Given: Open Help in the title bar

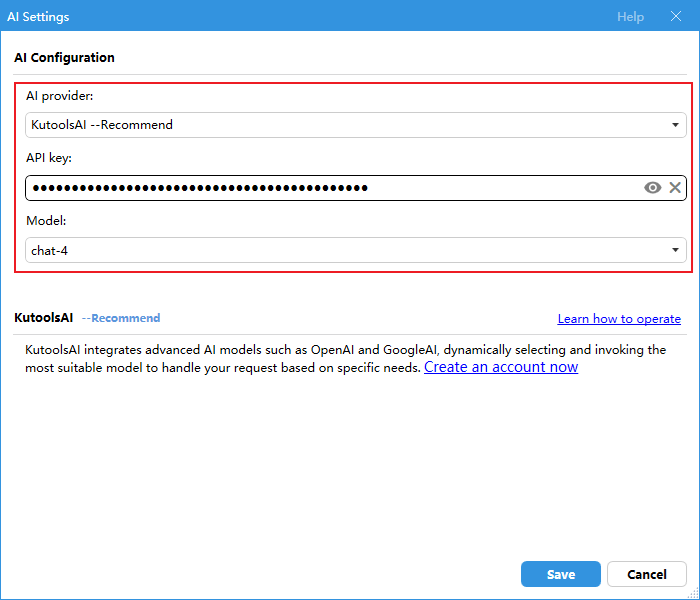Looking at the screenshot, I should 630,17.
